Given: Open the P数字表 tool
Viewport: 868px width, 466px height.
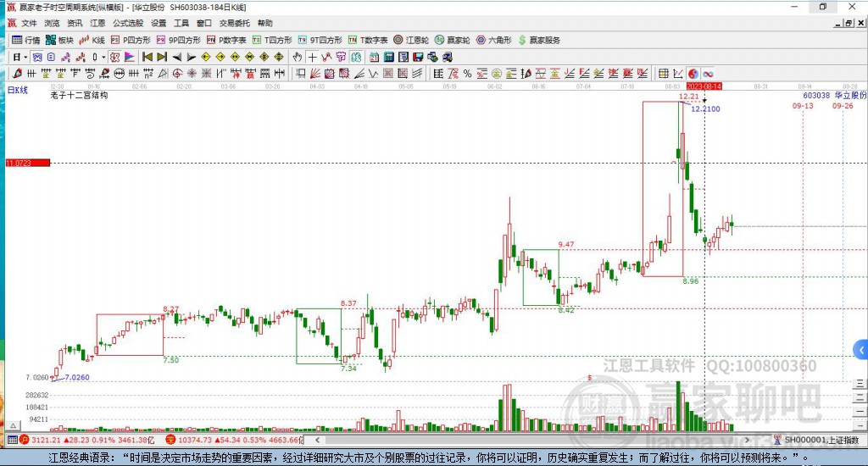Looking at the screenshot, I should coord(226,40).
